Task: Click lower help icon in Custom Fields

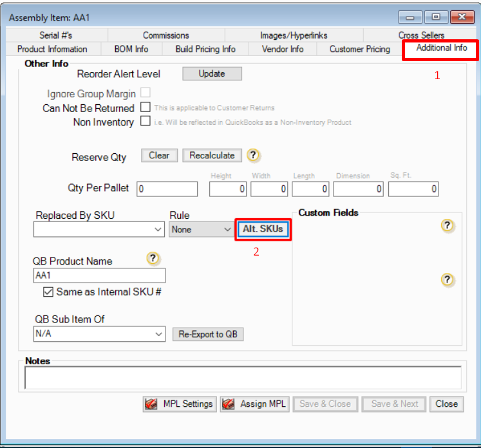Action: [448, 279]
